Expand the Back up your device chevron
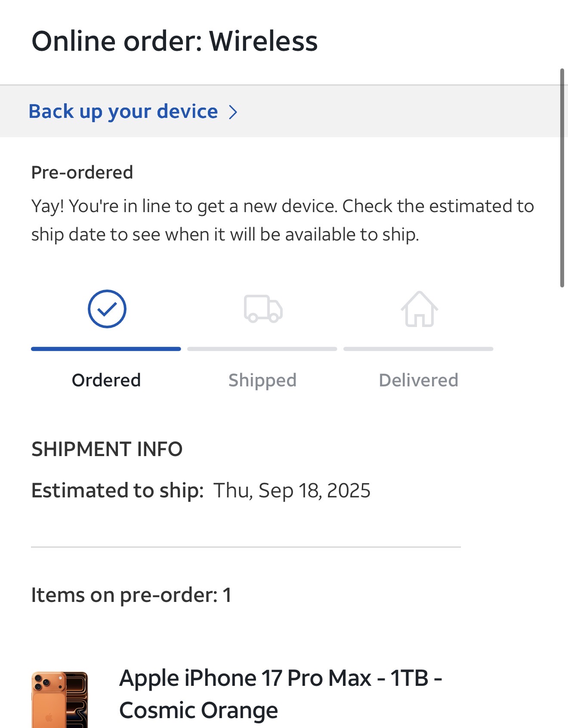Screen dimensions: 568x728 [233, 112]
